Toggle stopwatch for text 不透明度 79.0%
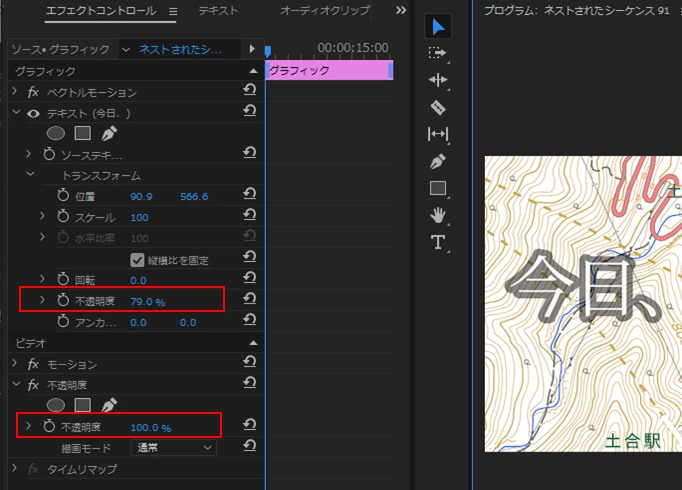 click(63, 300)
